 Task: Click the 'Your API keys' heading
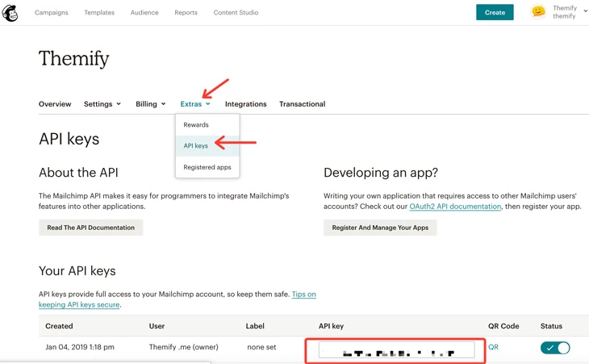coord(77,271)
